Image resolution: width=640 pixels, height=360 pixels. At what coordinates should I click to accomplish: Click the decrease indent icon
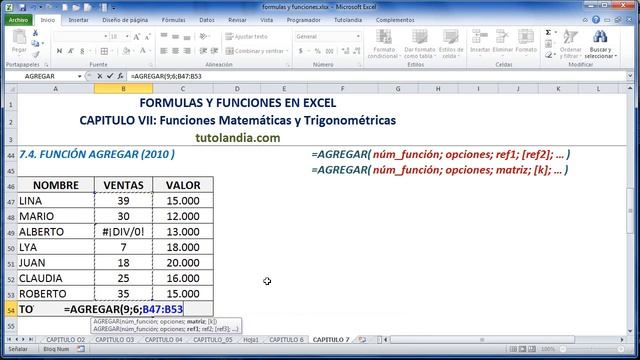(x=203, y=51)
